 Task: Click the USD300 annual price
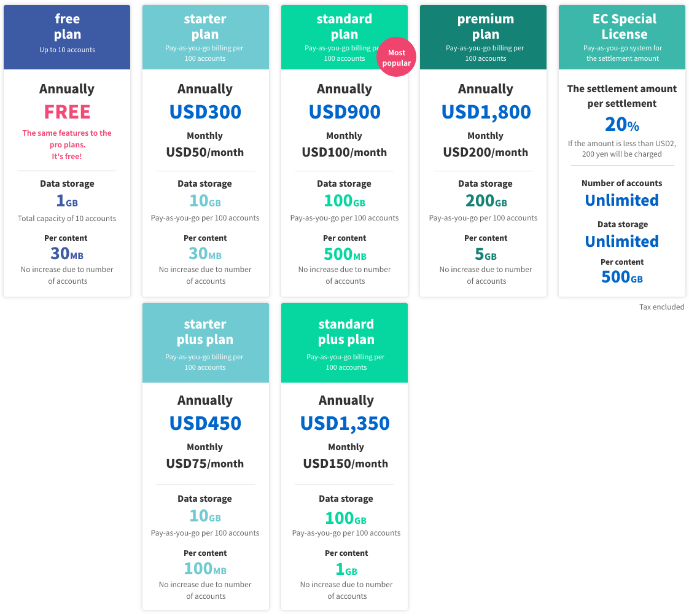pos(205,112)
